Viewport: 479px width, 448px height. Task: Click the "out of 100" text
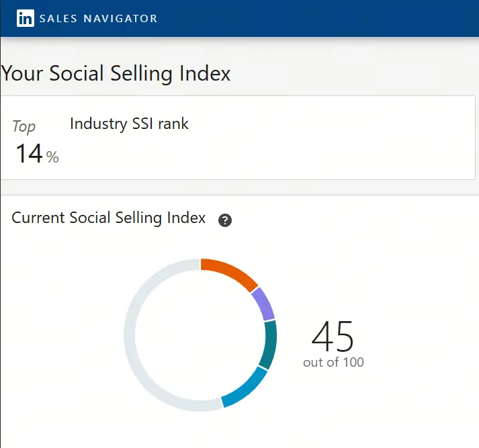click(x=333, y=363)
